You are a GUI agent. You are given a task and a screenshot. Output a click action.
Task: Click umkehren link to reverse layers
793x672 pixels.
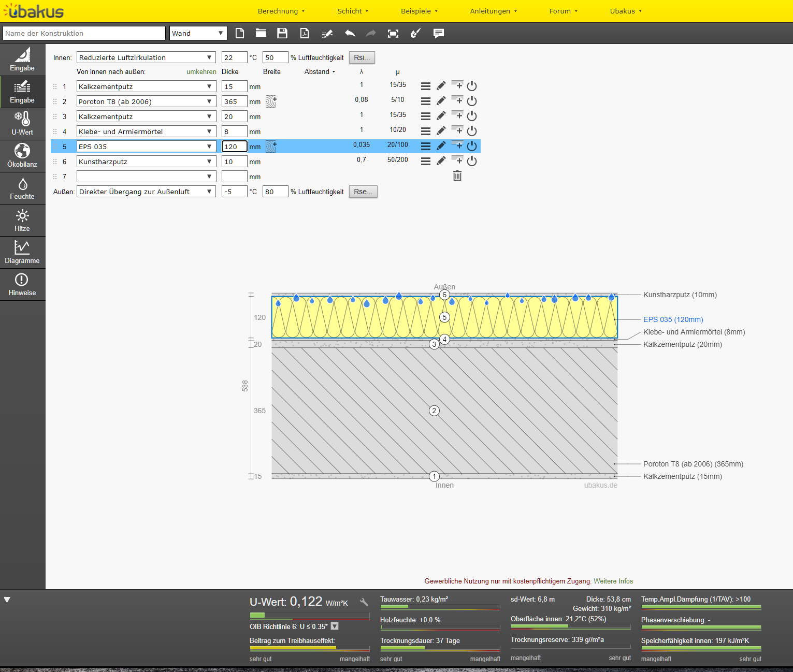pyautogui.click(x=201, y=72)
